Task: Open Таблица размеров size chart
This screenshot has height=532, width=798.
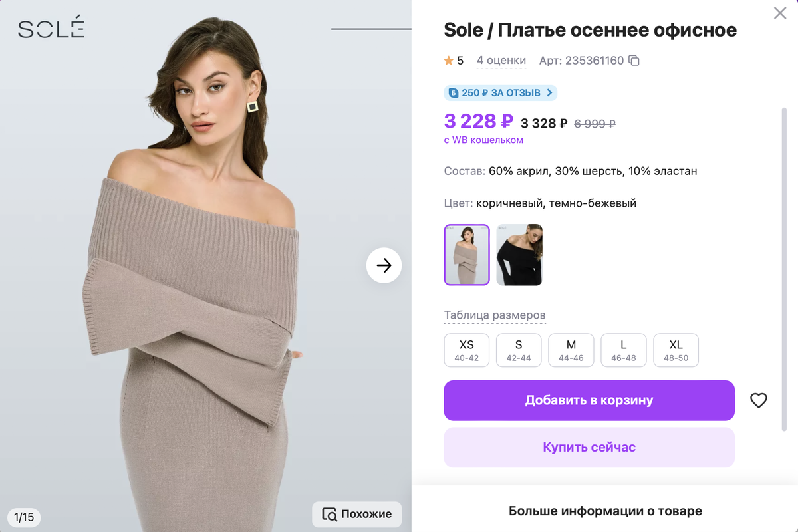Action: pos(495,315)
